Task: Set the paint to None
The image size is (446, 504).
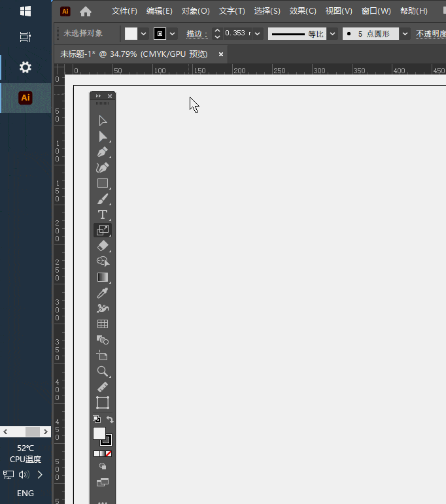Action: point(109,453)
